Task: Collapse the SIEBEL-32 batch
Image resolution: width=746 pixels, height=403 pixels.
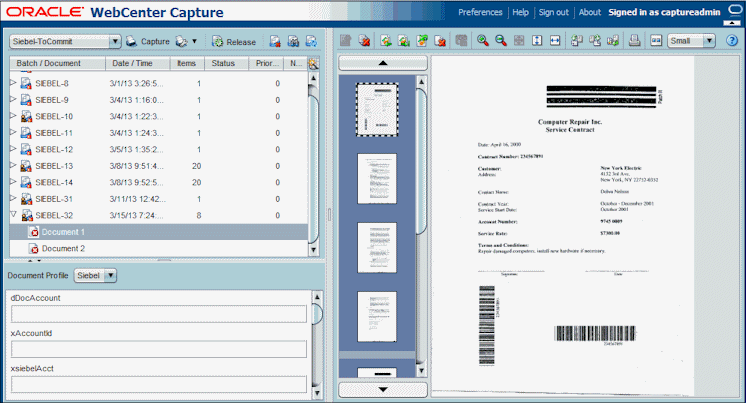Action: click(x=13, y=215)
